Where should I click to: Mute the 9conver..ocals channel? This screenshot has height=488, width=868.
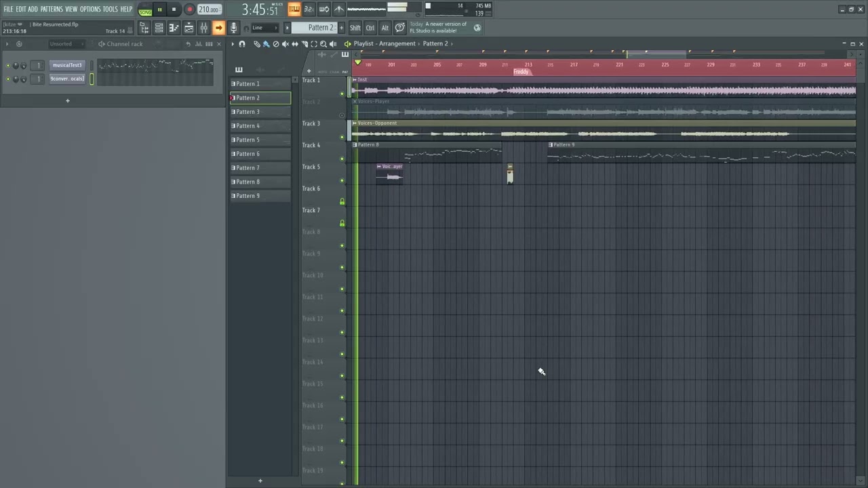pyautogui.click(x=8, y=79)
